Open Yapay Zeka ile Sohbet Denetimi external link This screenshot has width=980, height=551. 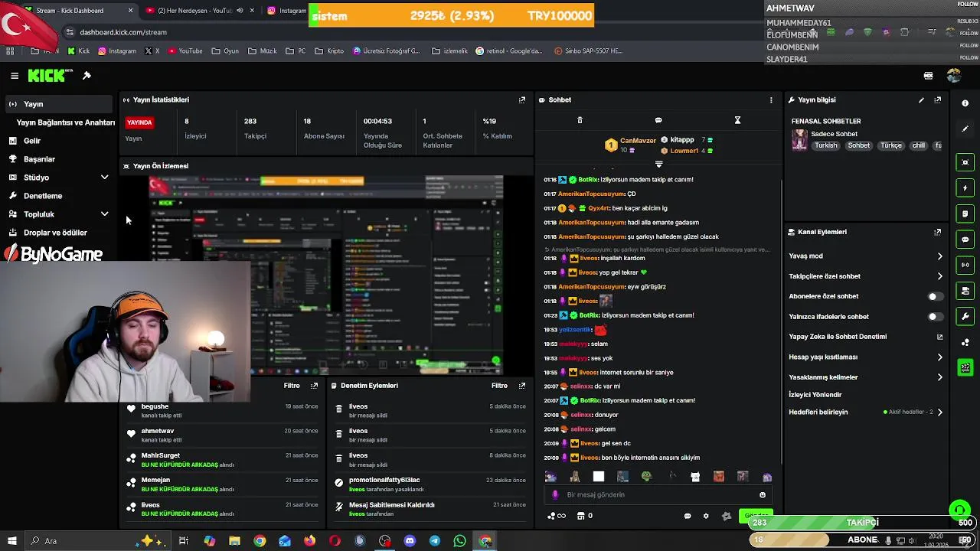click(x=940, y=337)
